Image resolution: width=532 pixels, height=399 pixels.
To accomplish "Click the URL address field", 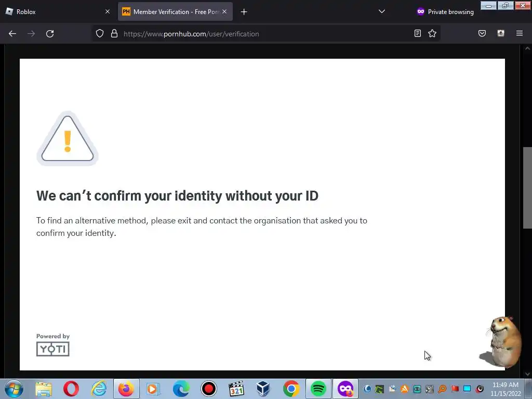I will tap(267, 34).
